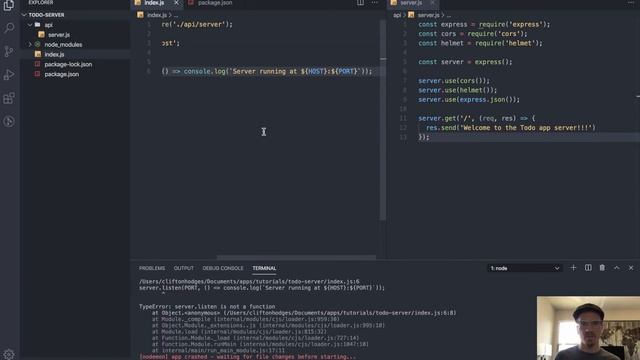Collapse the api folder chevron

coord(30,25)
